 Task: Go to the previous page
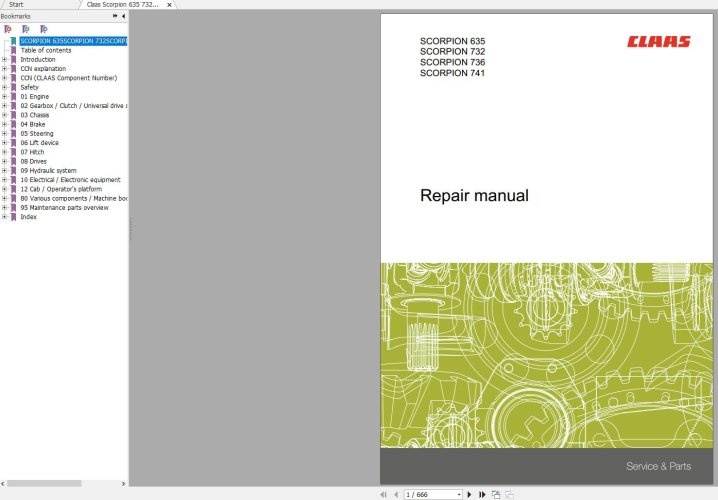pyautogui.click(x=396, y=495)
